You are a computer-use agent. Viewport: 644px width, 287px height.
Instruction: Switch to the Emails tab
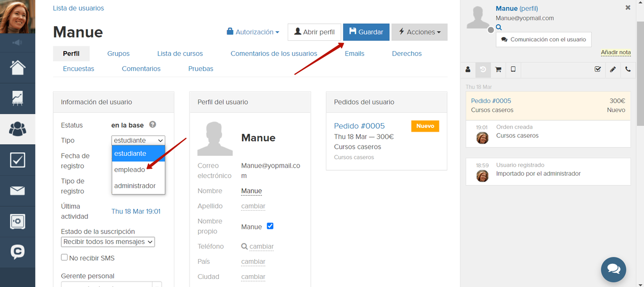pyautogui.click(x=355, y=54)
